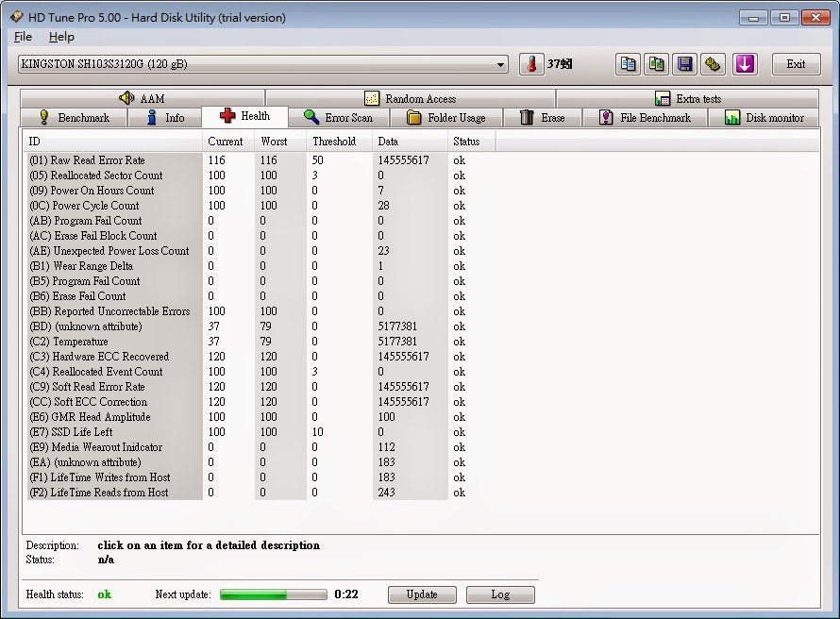Screen dimensions: 840x619
Task: Click the red cross Health tab icon
Action: pyautogui.click(x=227, y=116)
